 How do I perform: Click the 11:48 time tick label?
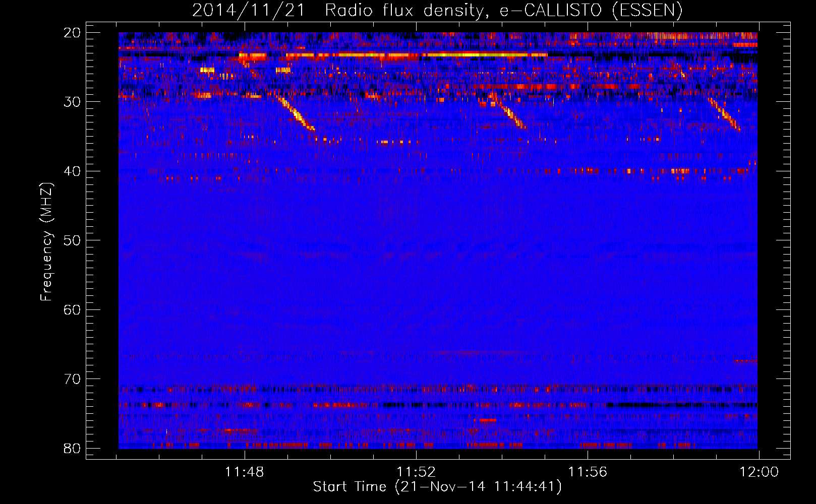pos(245,472)
